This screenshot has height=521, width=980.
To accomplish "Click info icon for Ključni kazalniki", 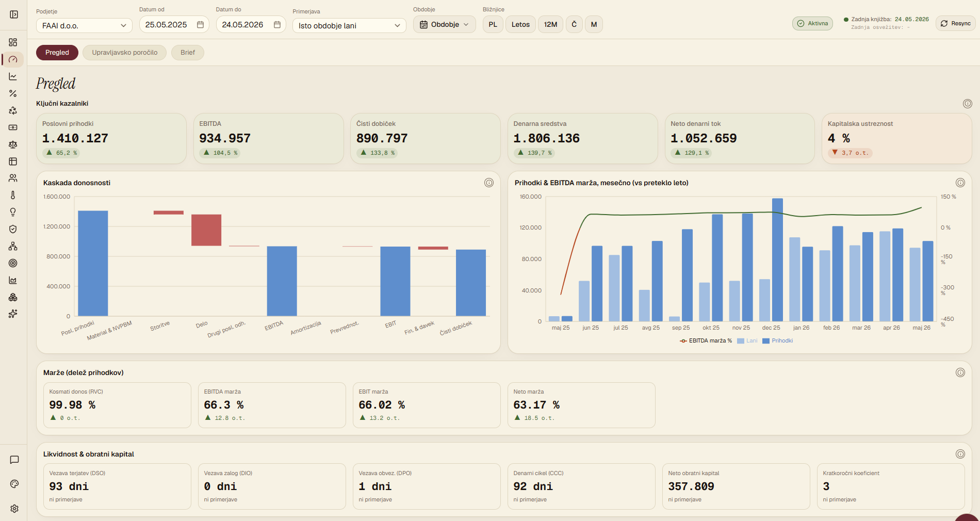I will [968, 104].
